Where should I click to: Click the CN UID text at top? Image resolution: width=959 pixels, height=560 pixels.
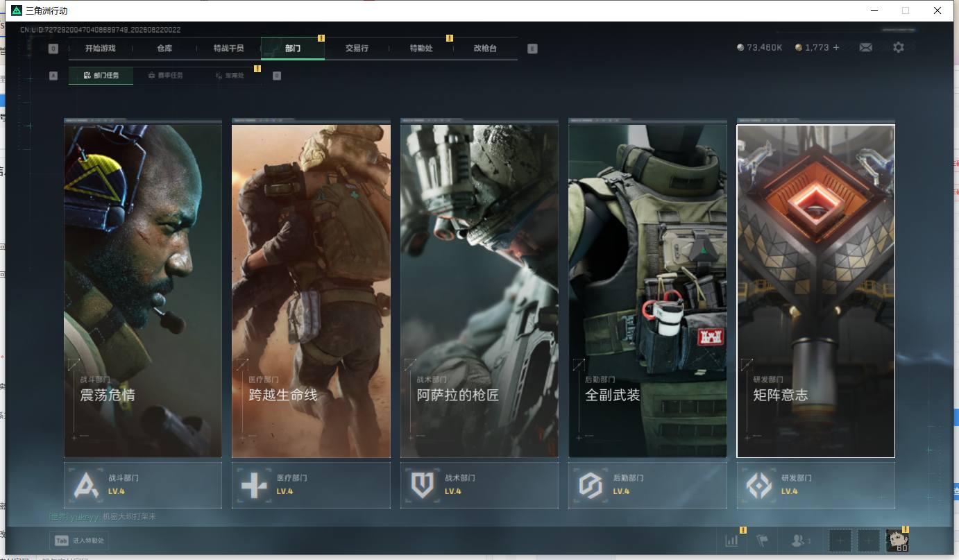pos(100,30)
